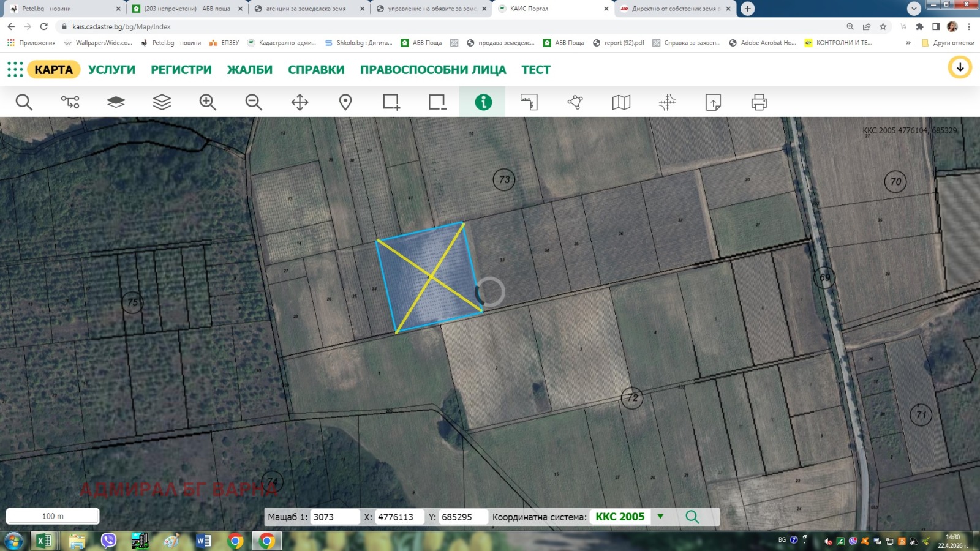Print the map with printer icon

point(759,102)
